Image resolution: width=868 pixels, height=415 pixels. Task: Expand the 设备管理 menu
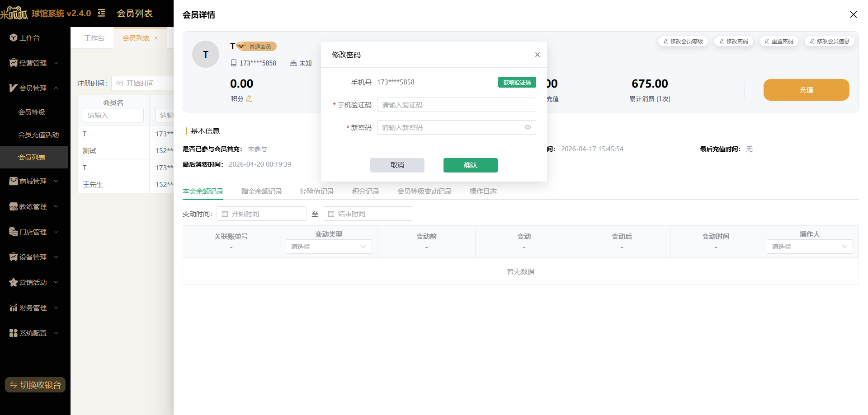click(34, 257)
